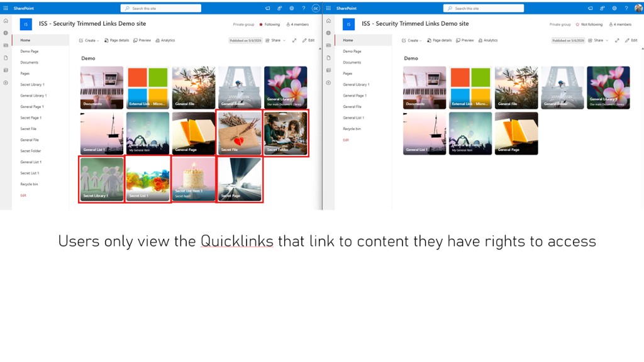Click the home icon in left window app bar
This screenshot has width=644, height=362.
point(6,21)
